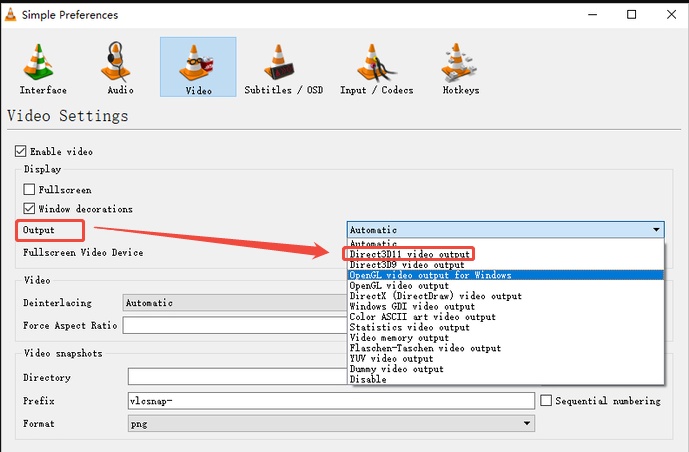The width and height of the screenshot is (689, 452).
Task: Click the snapshot Directory field
Action: (238, 377)
